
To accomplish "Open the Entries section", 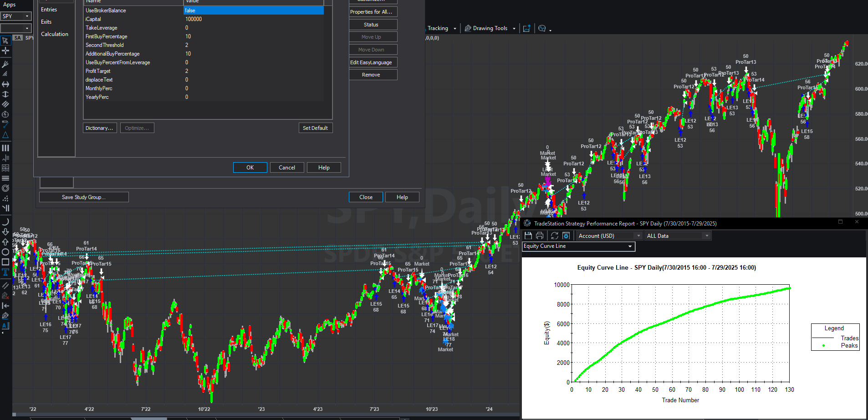I will [49, 10].
